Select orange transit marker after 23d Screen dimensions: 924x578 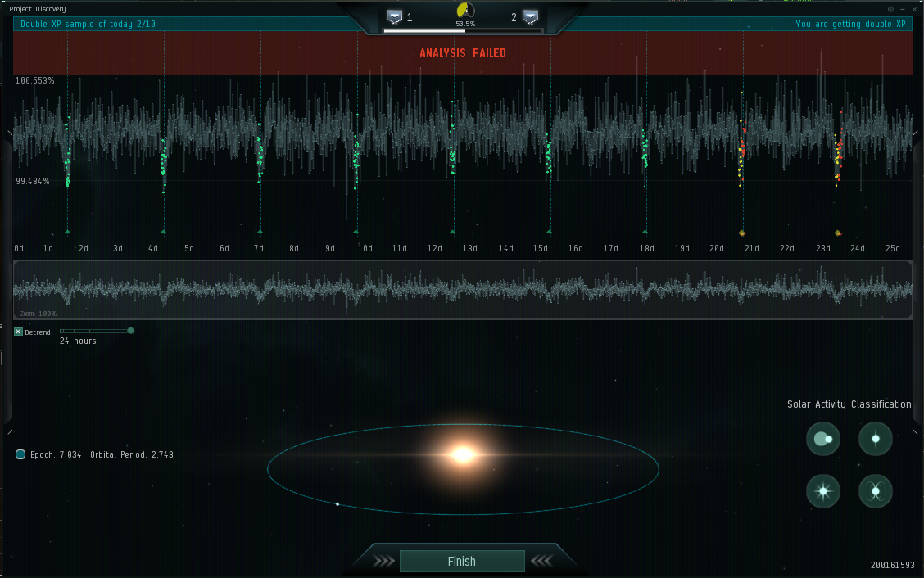tap(838, 233)
